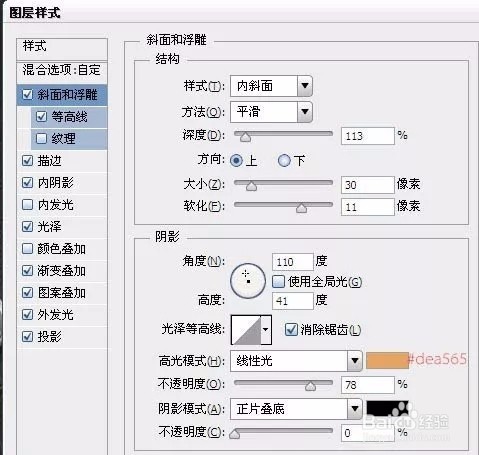This screenshot has height=455, width=479.
Task: Open the 高光模式 dropdown showing 线性光
Action: point(296,361)
